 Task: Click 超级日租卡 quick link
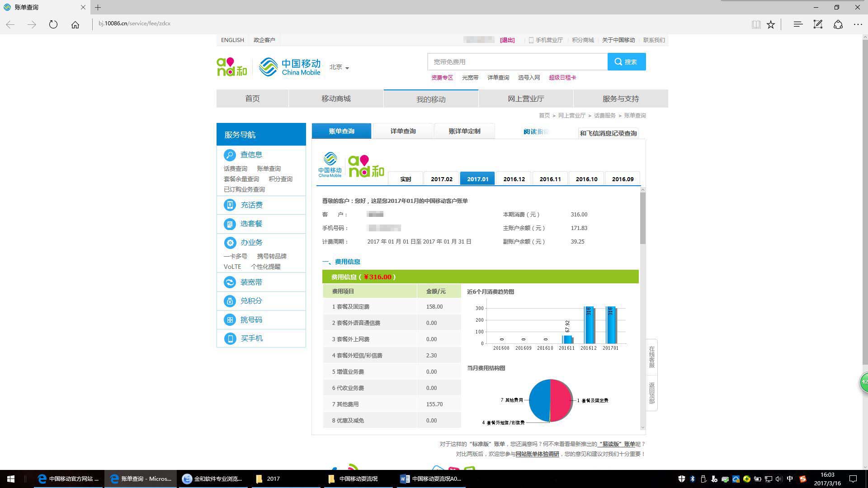coord(562,78)
